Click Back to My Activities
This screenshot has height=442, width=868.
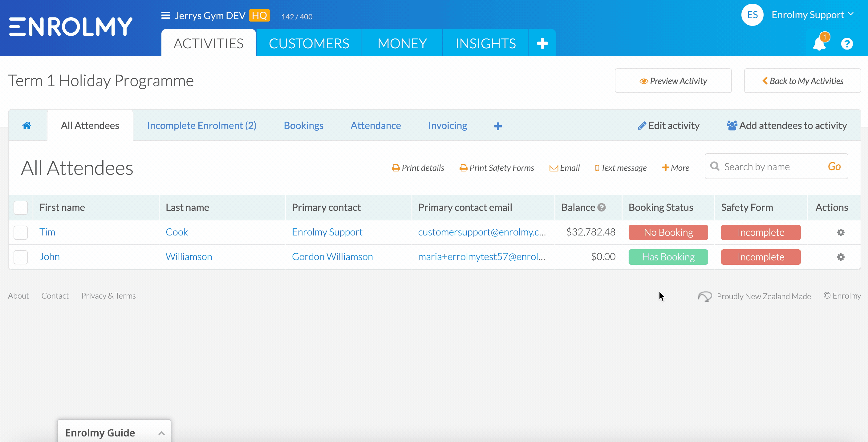click(803, 81)
